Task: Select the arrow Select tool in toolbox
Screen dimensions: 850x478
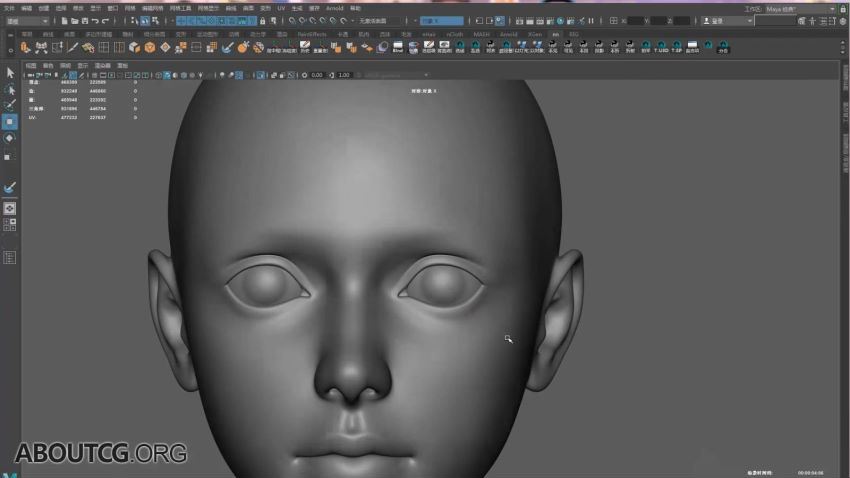Action: point(10,72)
